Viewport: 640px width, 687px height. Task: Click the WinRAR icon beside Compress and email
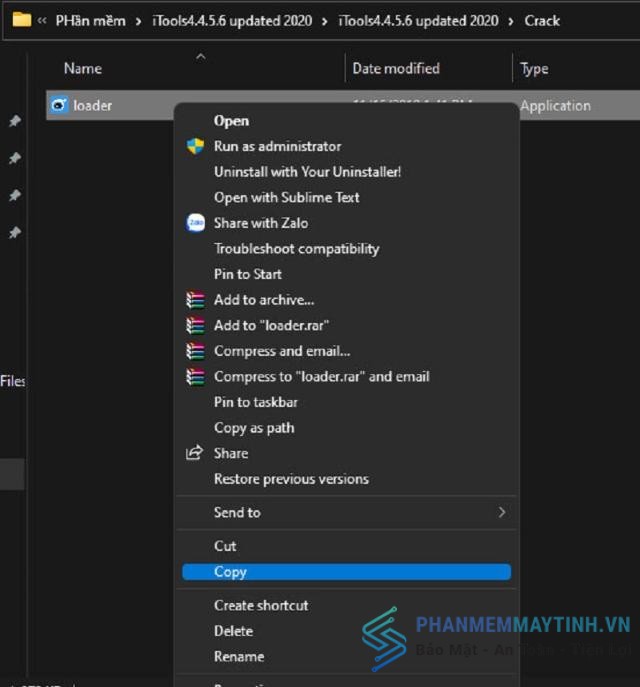(x=195, y=351)
